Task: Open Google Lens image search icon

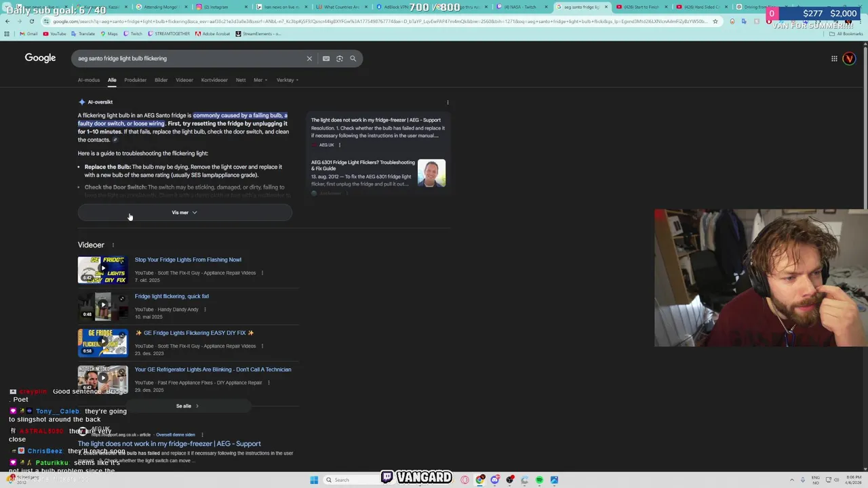Action: coord(340,58)
